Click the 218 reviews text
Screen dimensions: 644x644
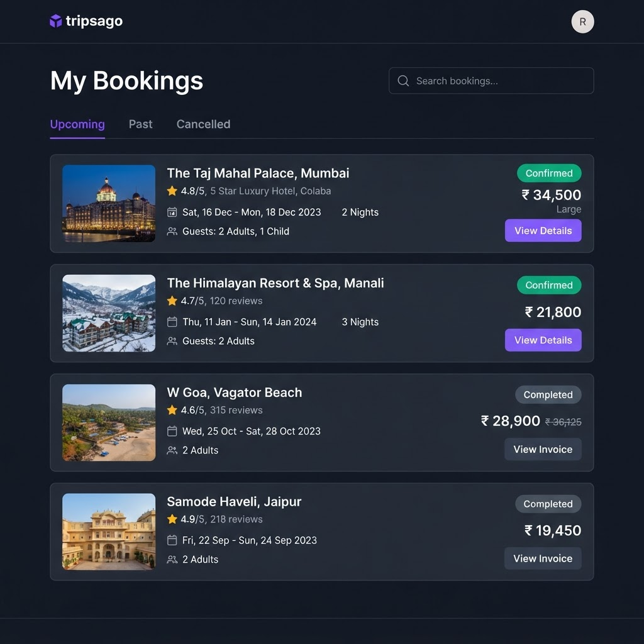tap(236, 519)
